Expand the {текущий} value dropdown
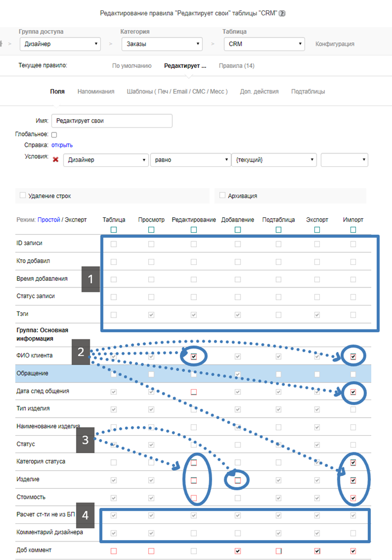The width and height of the screenshot is (392, 560). [274, 159]
